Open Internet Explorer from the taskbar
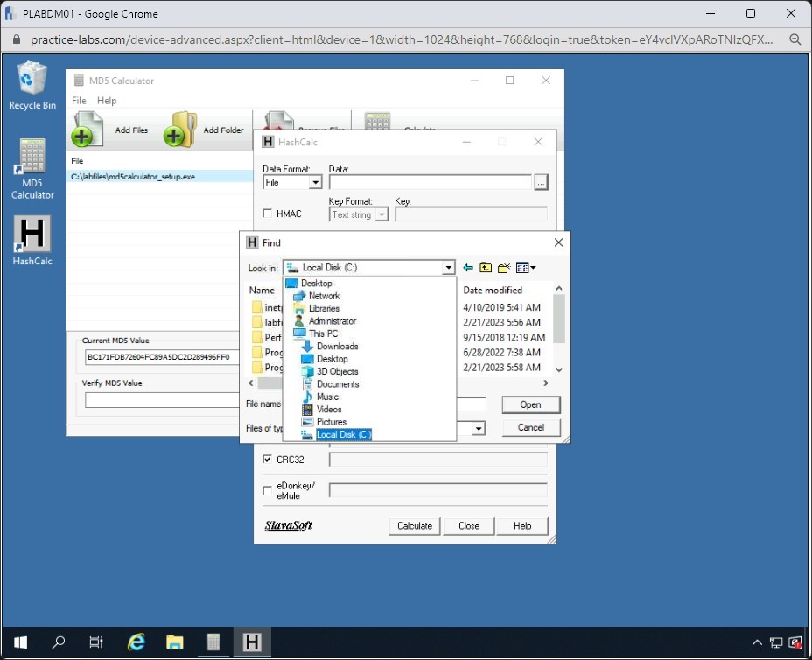The width and height of the screenshot is (812, 660). [136, 642]
